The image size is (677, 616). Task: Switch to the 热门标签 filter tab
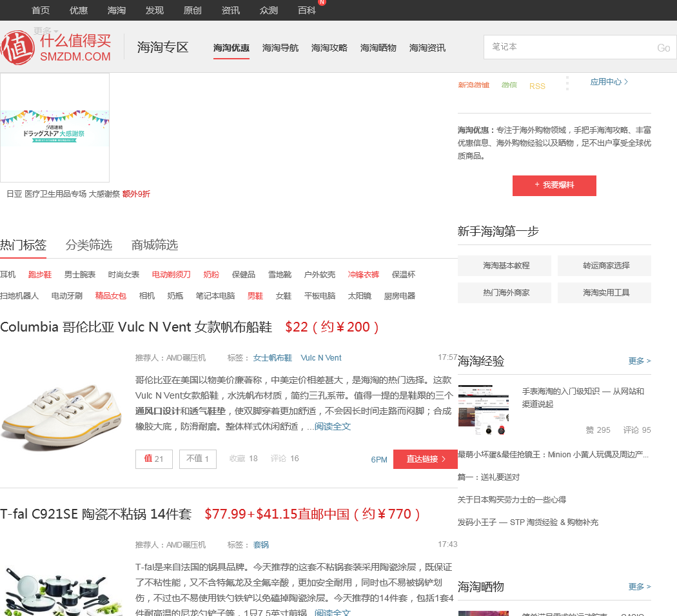[23, 245]
